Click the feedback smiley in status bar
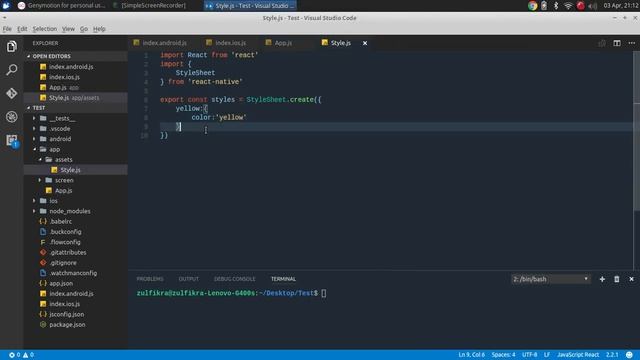Screen dimensions: 640x360 pyautogui.click(x=629, y=355)
